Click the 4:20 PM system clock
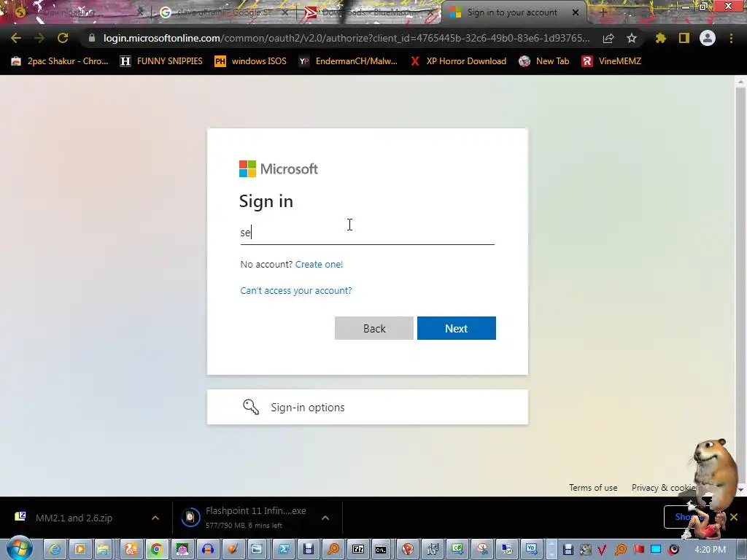747x560 pixels. pyautogui.click(x=710, y=550)
